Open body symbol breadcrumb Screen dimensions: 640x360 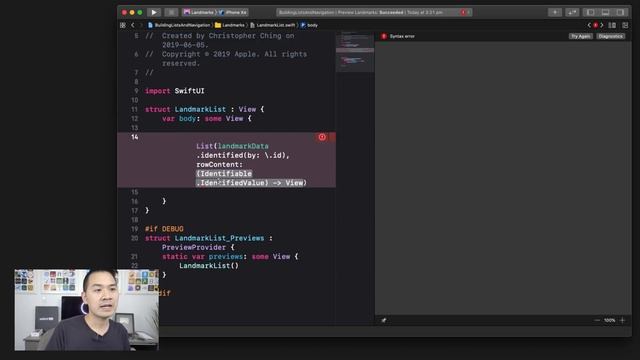click(x=309, y=25)
